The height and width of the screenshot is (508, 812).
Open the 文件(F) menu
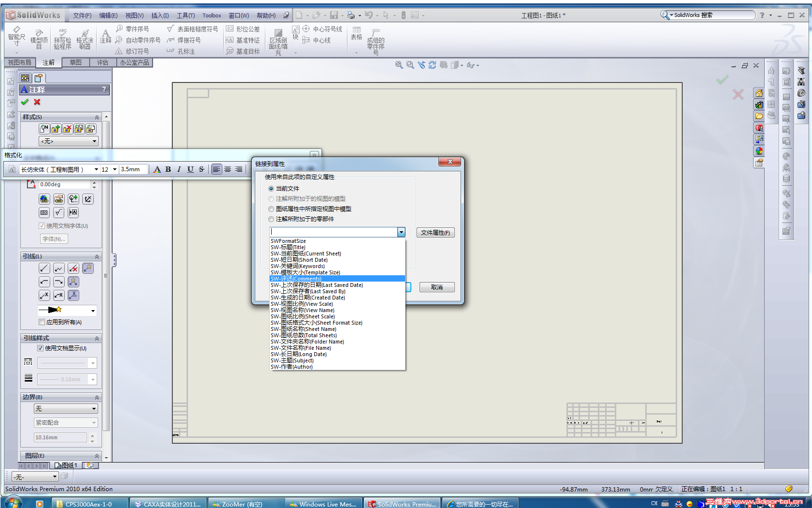pyautogui.click(x=82, y=15)
